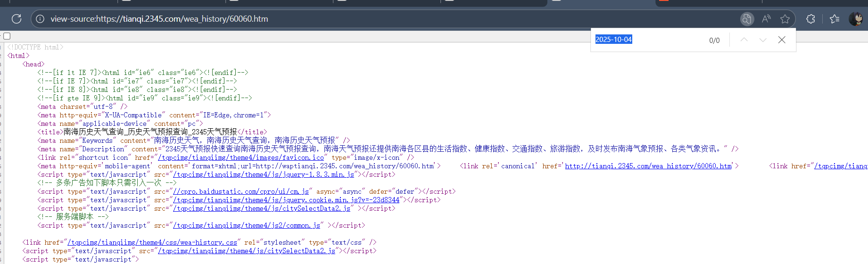This screenshot has width=868, height=264.
Task: Open the Favorites list icon
Action: point(835,19)
